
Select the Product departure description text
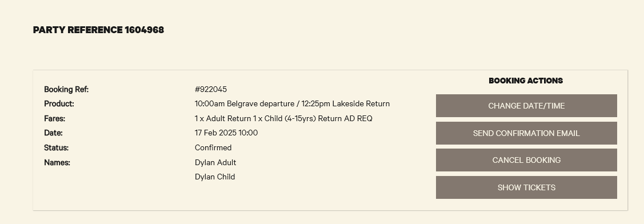pyautogui.click(x=292, y=103)
